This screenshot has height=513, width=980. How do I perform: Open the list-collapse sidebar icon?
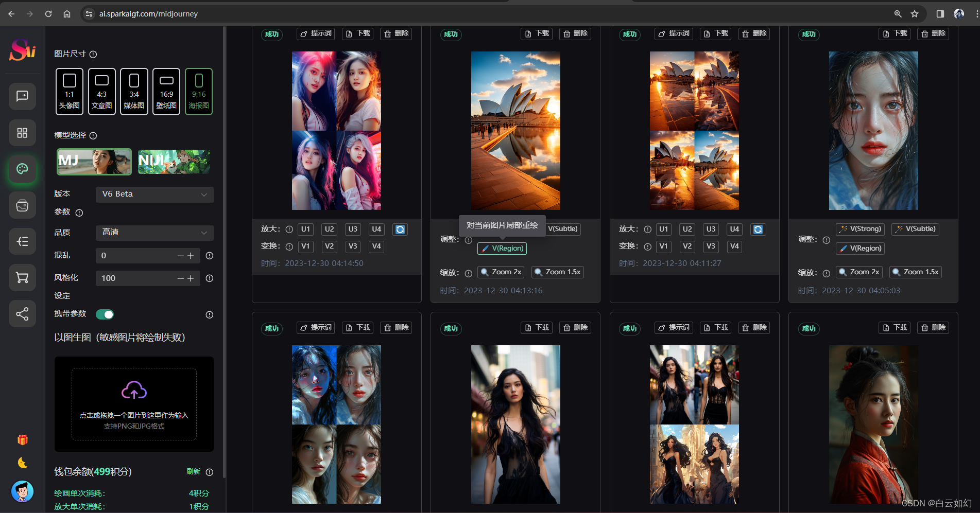click(22, 241)
